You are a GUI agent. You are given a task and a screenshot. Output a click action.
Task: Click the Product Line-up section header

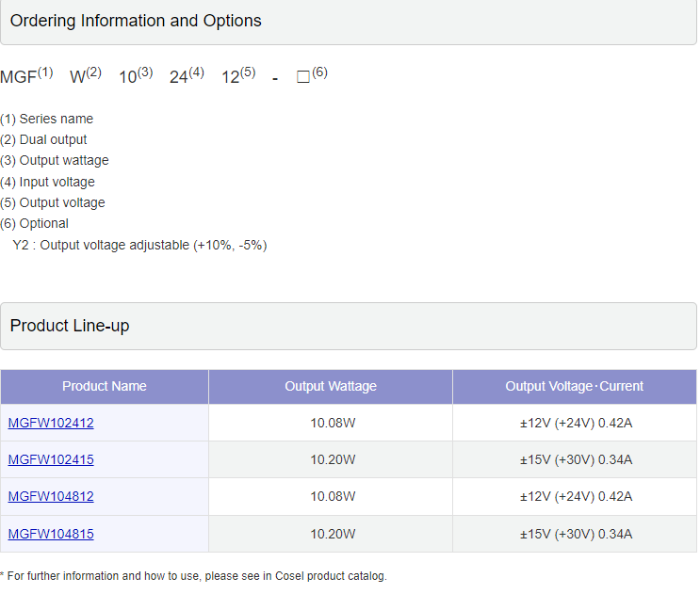pyautogui.click(x=70, y=326)
